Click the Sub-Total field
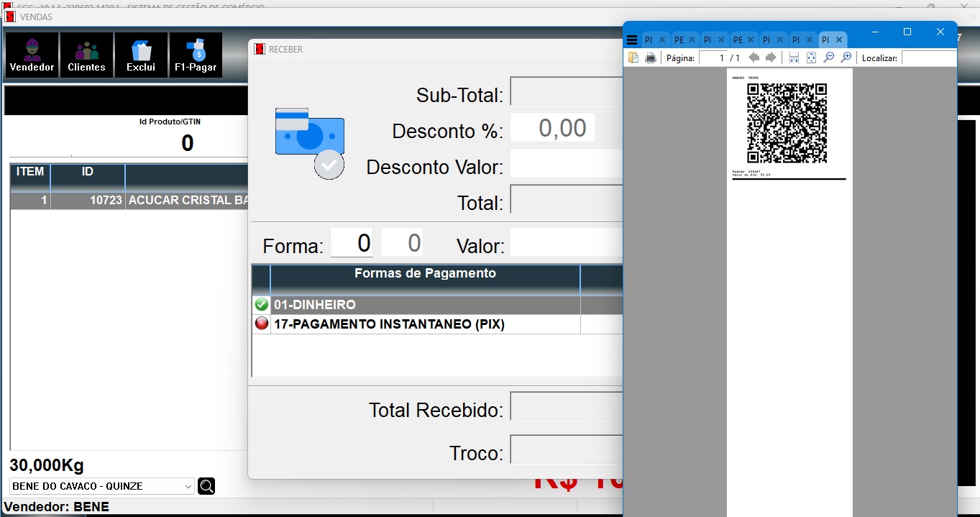Image resolution: width=980 pixels, height=517 pixels. (566, 91)
